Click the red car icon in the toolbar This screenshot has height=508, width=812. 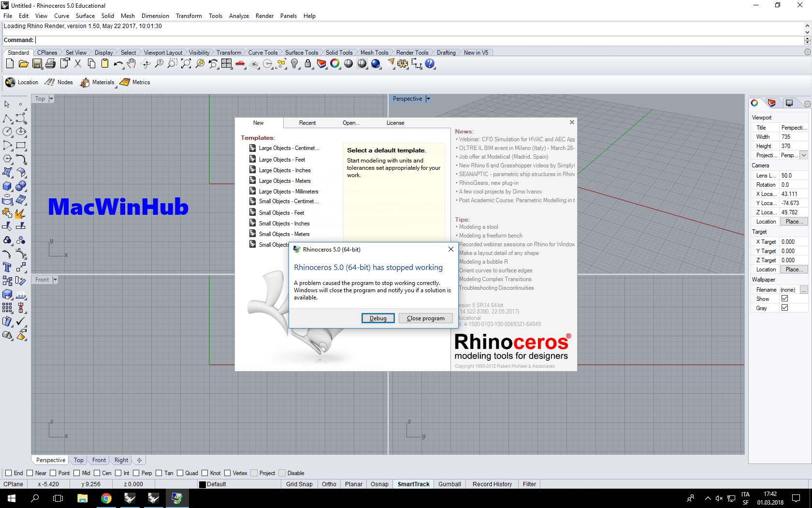pyautogui.click(x=240, y=63)
